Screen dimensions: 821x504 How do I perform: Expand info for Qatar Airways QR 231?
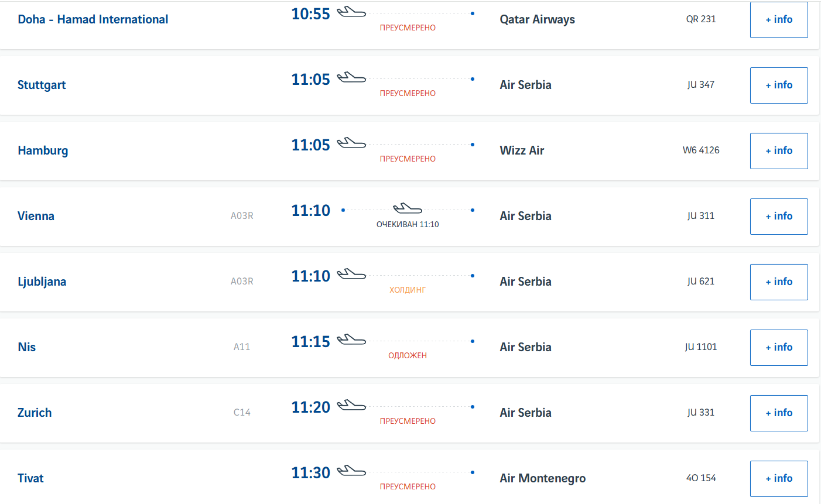779,20
